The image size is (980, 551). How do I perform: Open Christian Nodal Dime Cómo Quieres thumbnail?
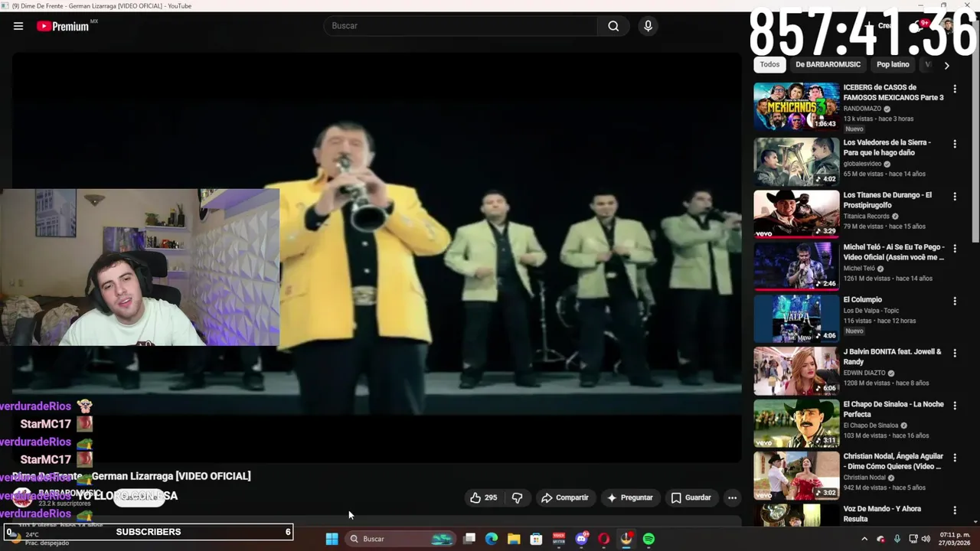[x=796, y=474]
